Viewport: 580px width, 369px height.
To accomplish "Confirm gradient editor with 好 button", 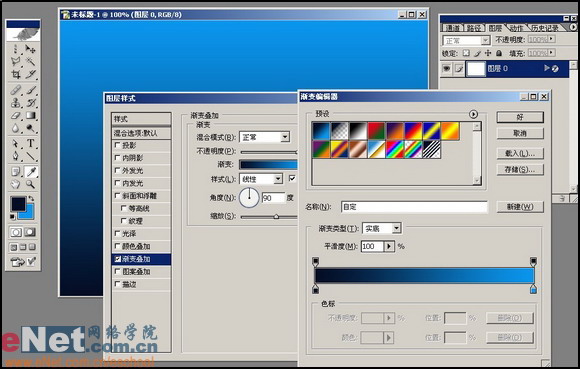I will pos(520,117).
